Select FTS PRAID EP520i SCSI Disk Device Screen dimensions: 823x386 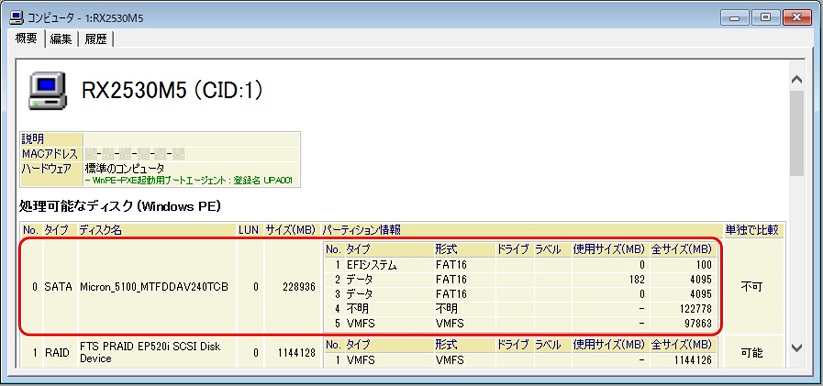point(150,352)
